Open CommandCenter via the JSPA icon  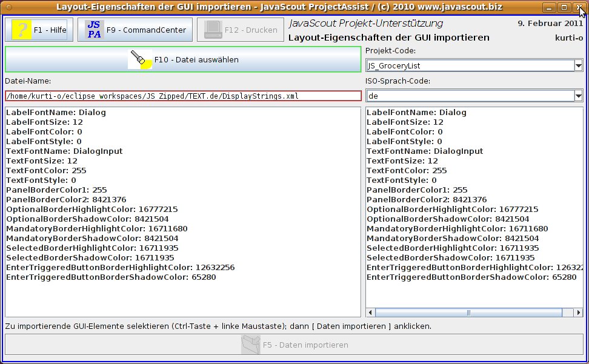point(94,30)
